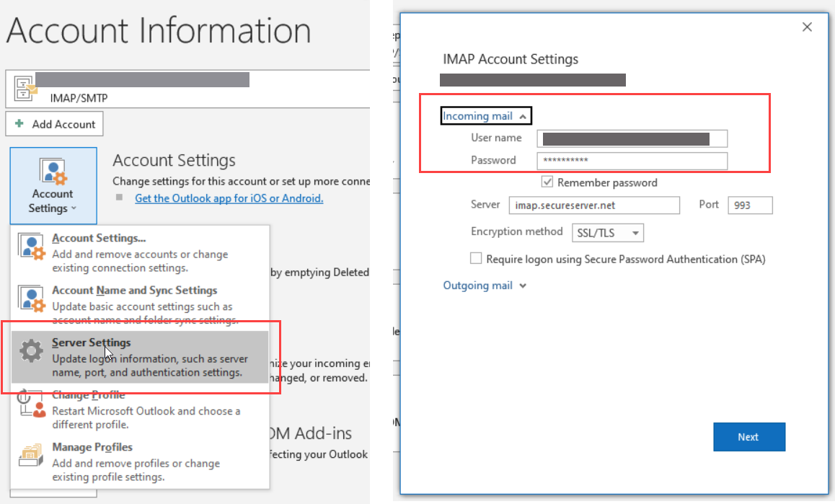Click the User name input field

click(632, 138)
